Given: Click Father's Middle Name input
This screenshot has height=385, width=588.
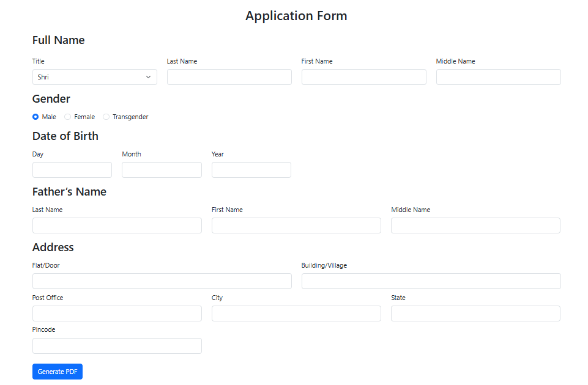Looking at the screenshot, I should (475, 226).
